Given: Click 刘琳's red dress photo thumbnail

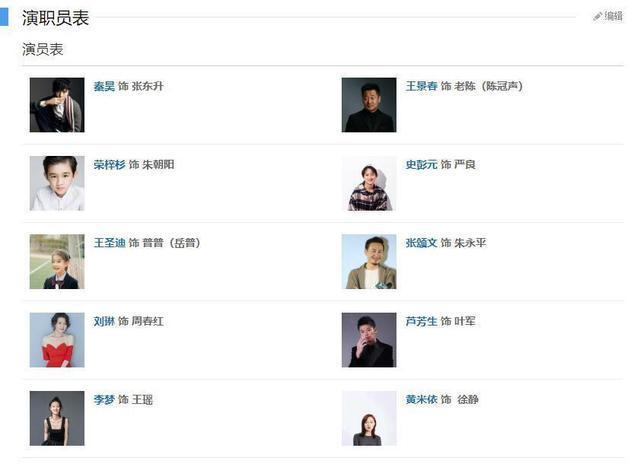Looking at the screenshot, I should tap(57, 340).
